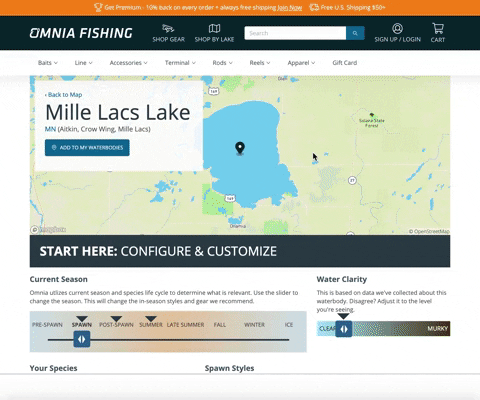
Task: Click the water clarity slider handle
Action: click(344, 329)
